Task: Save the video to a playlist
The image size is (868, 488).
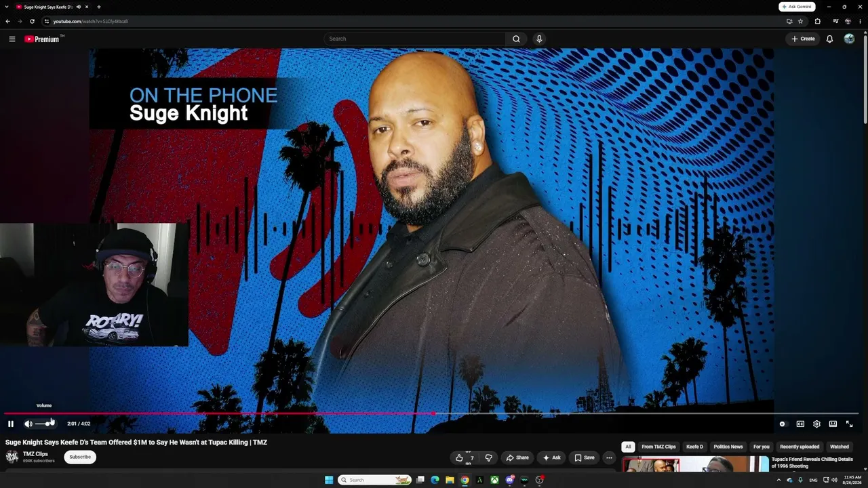Action: point(584,457)
